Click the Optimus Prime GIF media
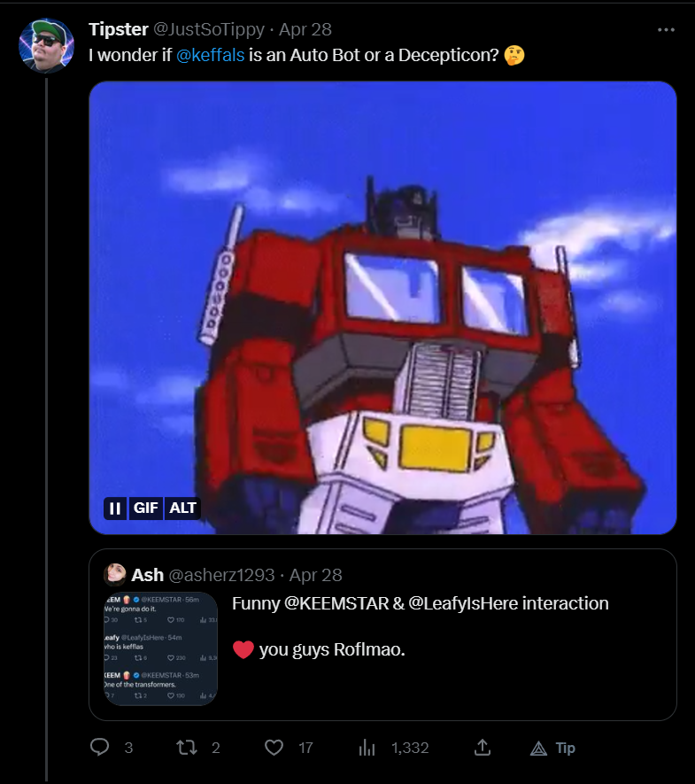 click(x=382, y=307)
